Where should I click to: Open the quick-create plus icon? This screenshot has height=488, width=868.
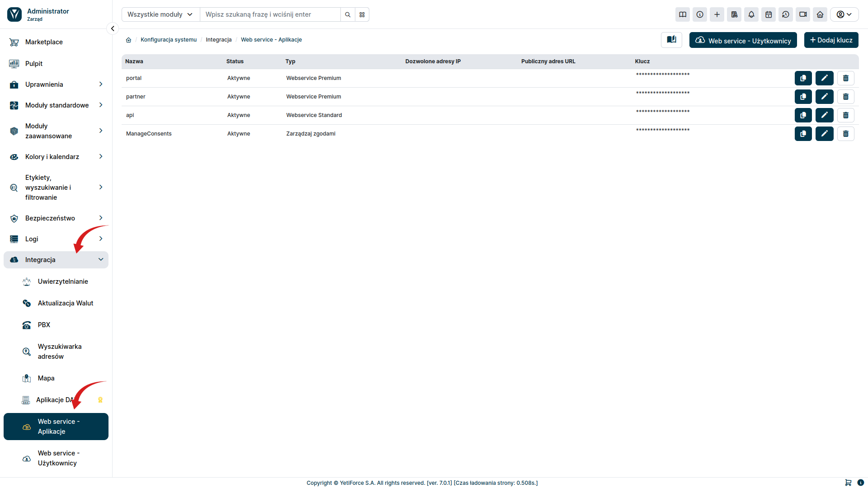[x=717, y=14]
